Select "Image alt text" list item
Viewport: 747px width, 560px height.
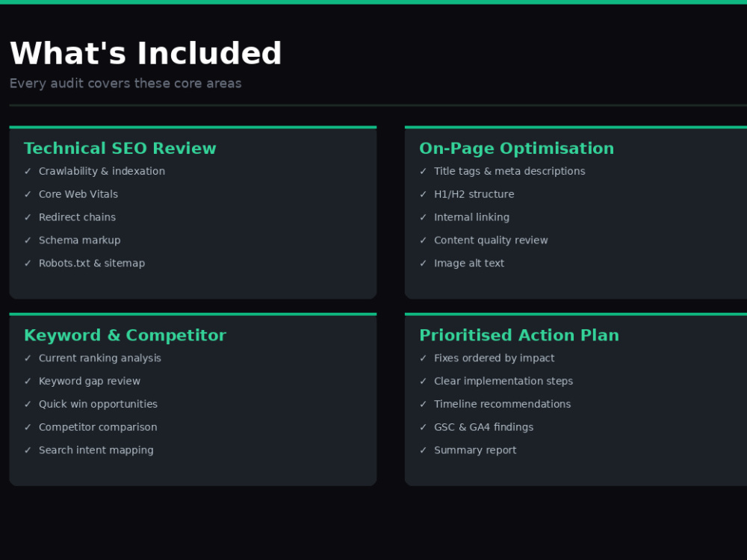(469, 263)
